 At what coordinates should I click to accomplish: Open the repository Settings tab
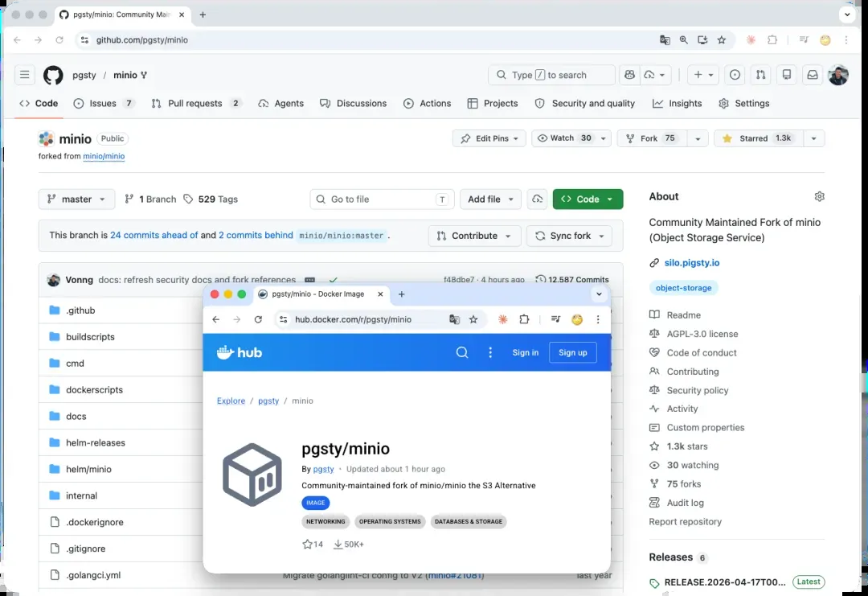[x=744, y=104]
